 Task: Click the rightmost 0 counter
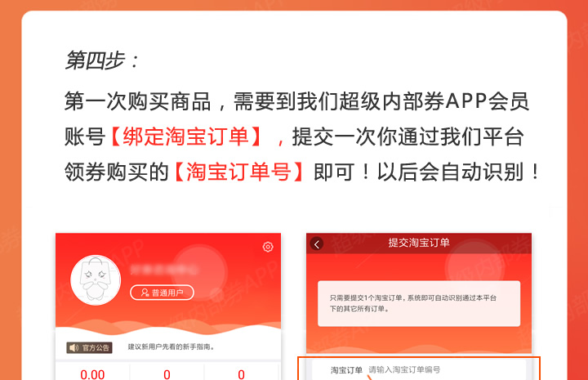click(x=241, y=374)
